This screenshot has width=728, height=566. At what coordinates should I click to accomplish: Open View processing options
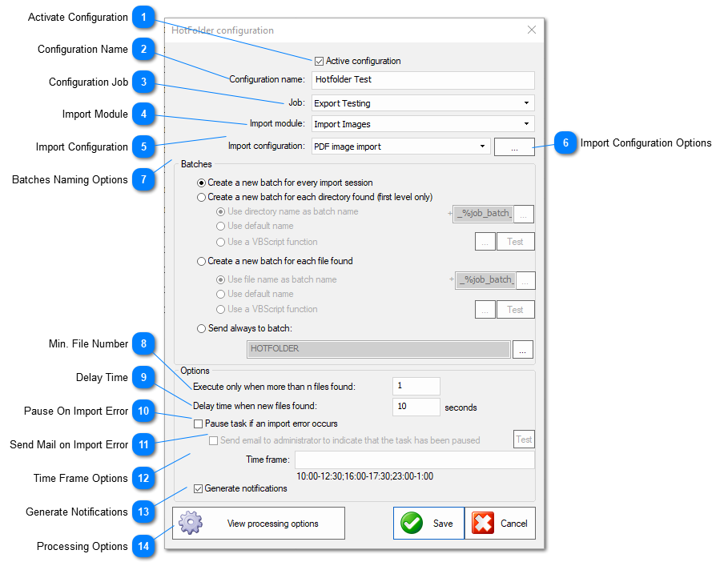(258, 523)
